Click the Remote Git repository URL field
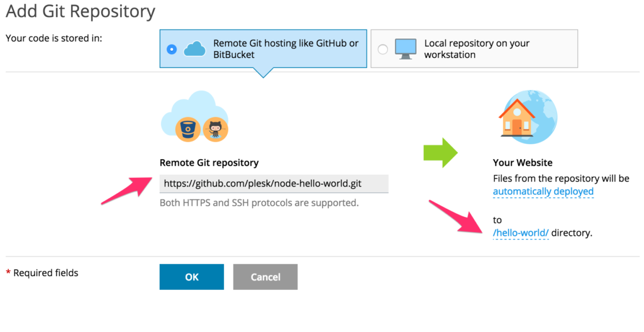644x332 pixels. 274,184
